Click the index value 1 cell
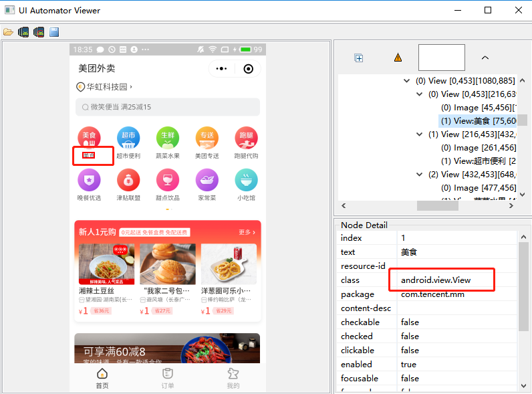 457,238
